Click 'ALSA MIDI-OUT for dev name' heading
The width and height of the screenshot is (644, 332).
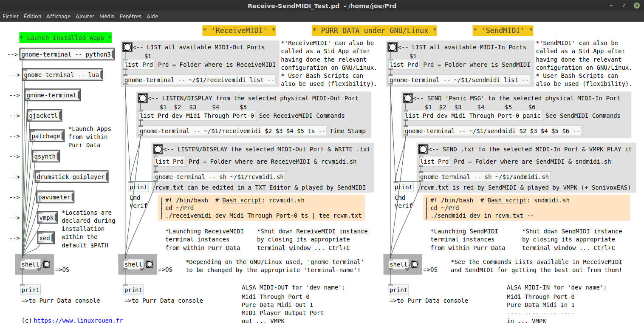[293, 288]
